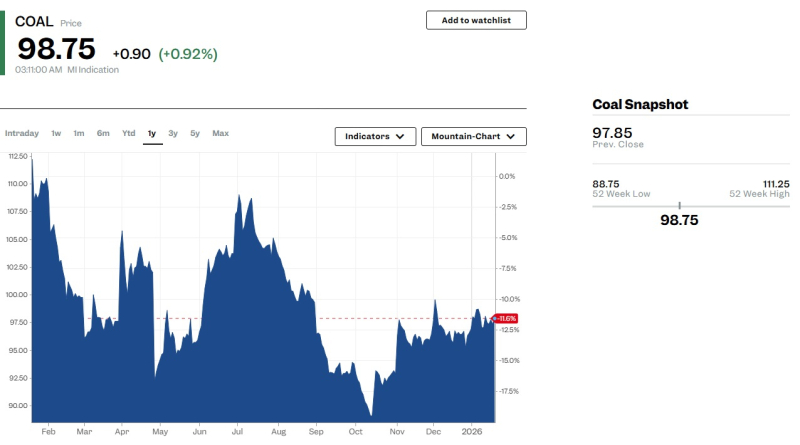The height and width of the screenshot is (445, 800).
Task: Switch chart to 6m range
Action: tap(103, 133)
